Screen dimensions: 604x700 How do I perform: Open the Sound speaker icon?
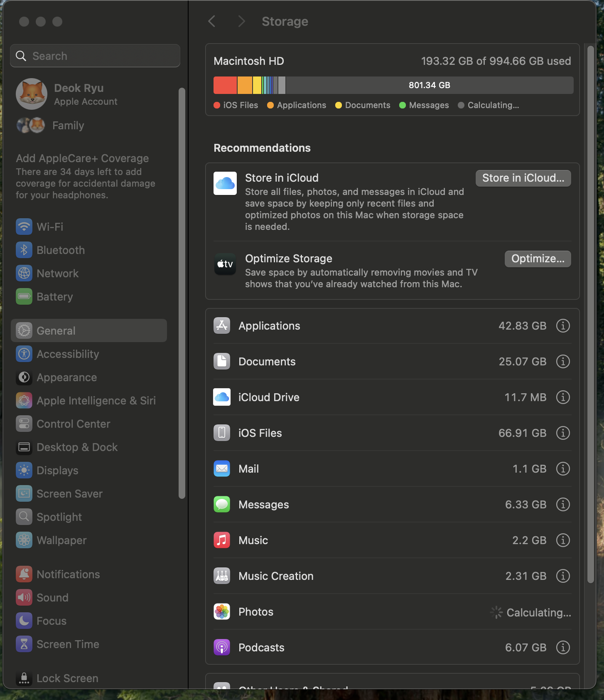tap(24, 597)
